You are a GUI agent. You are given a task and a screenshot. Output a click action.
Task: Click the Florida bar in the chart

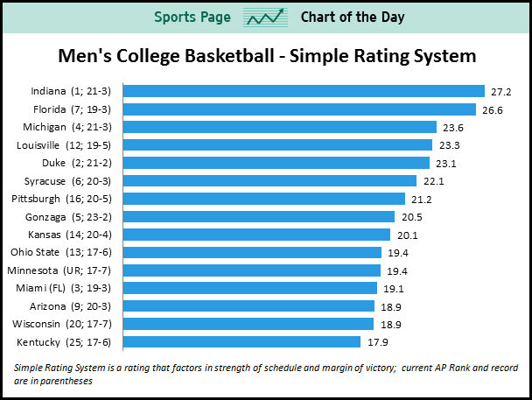[299, 109]
